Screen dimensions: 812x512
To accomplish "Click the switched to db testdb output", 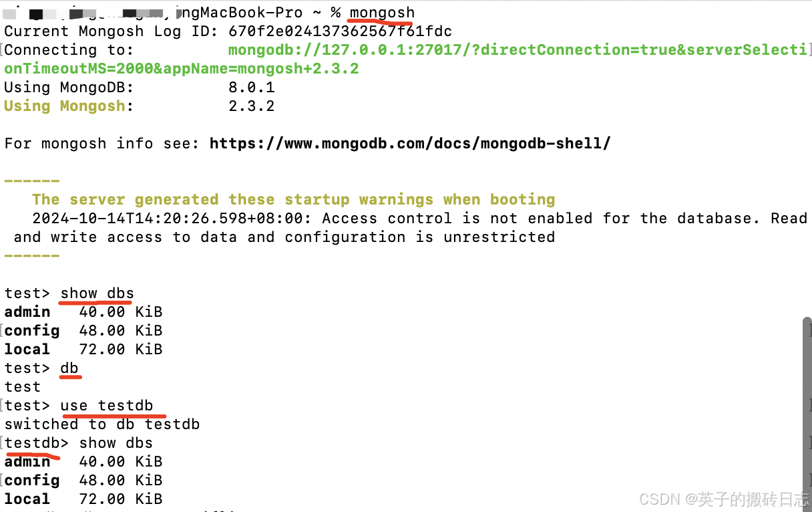I will (101, 424).
